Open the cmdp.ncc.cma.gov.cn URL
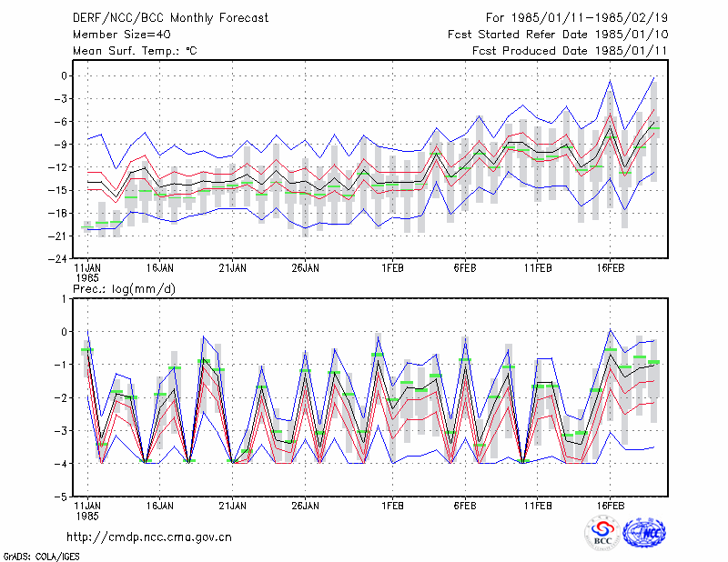728x562 pixels. pyautogui.click(x=149, y=537)
